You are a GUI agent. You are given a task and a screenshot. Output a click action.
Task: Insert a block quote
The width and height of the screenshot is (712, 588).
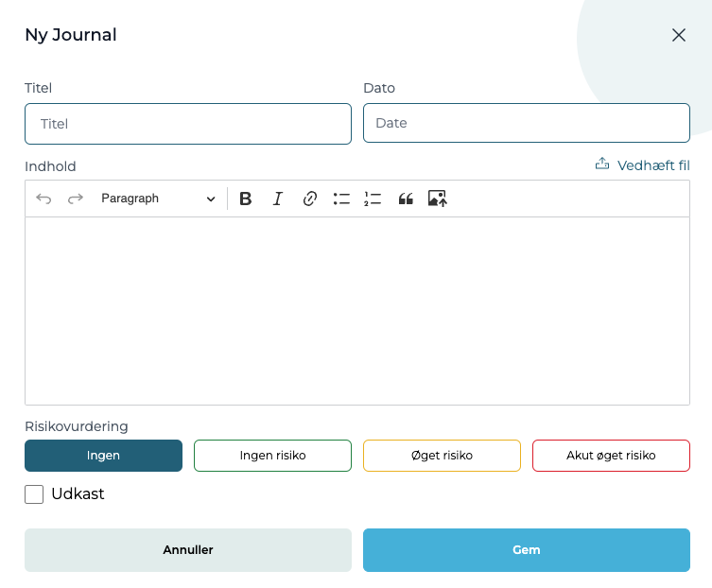406,199
